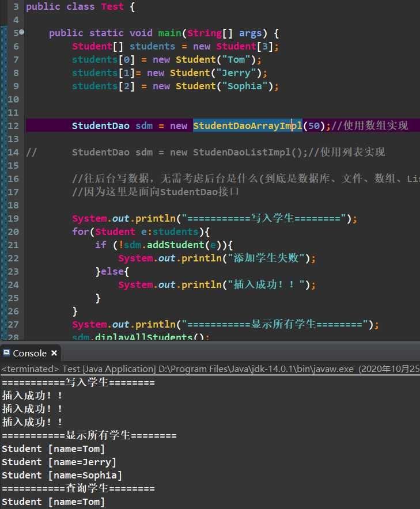The height and width of the screenshot is (509, 420).
Task: Click the Console monitor icon on the tab
Action: click(6, 352)
